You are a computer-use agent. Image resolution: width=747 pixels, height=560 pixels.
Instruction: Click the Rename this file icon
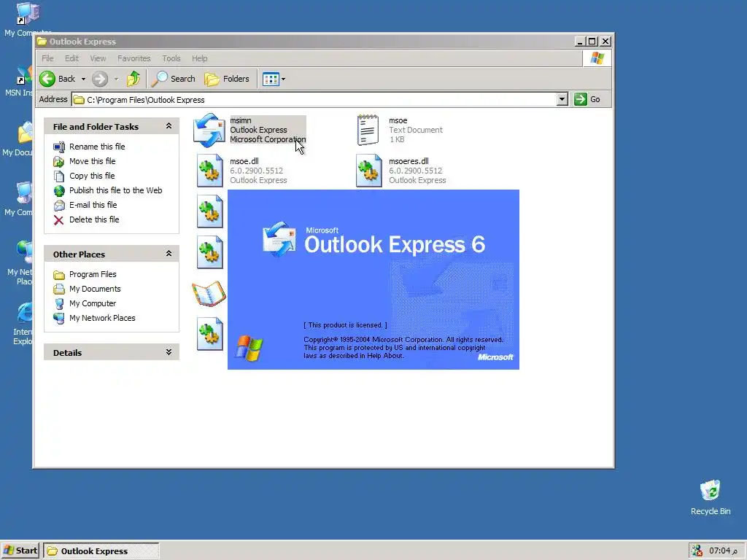(x=58, y=147)
